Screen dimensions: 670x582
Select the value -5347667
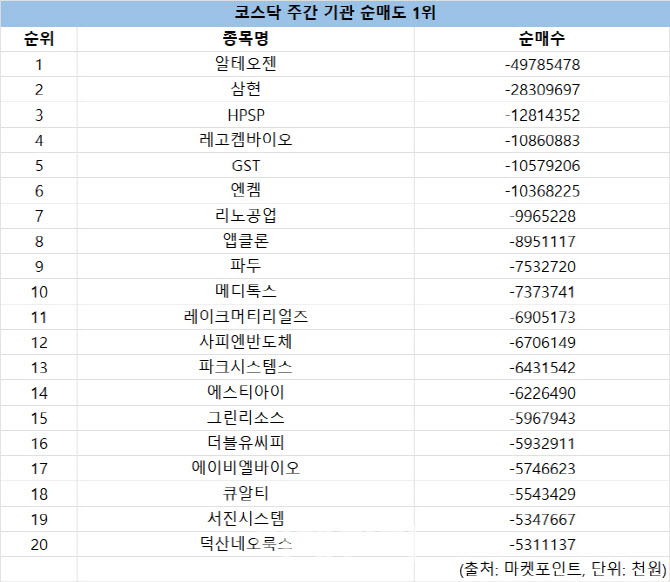coord(542,520)
